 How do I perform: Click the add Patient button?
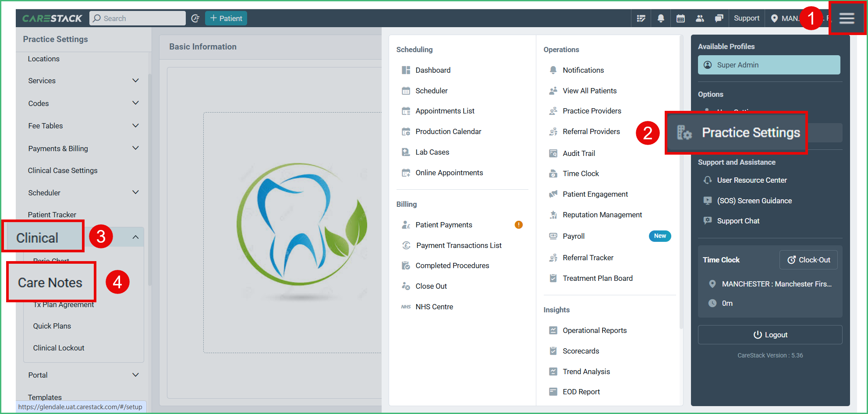pyautogui.click(x=226, y=18)
